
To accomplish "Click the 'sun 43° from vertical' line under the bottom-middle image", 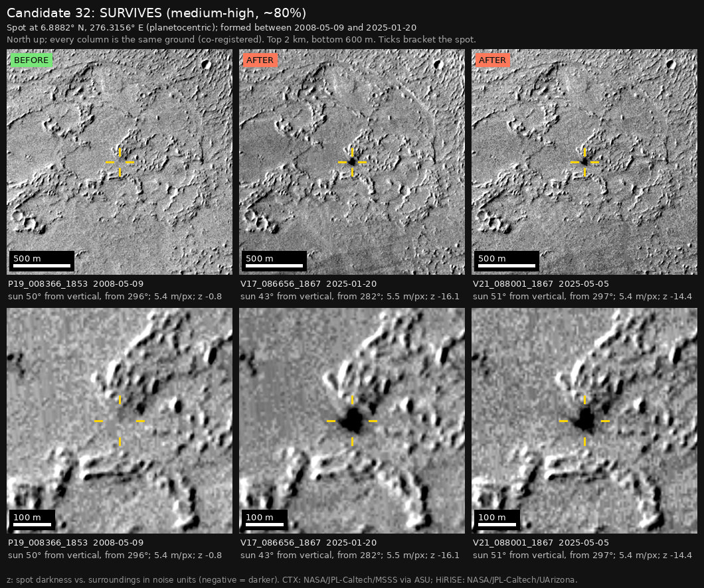I will point(350,555).
